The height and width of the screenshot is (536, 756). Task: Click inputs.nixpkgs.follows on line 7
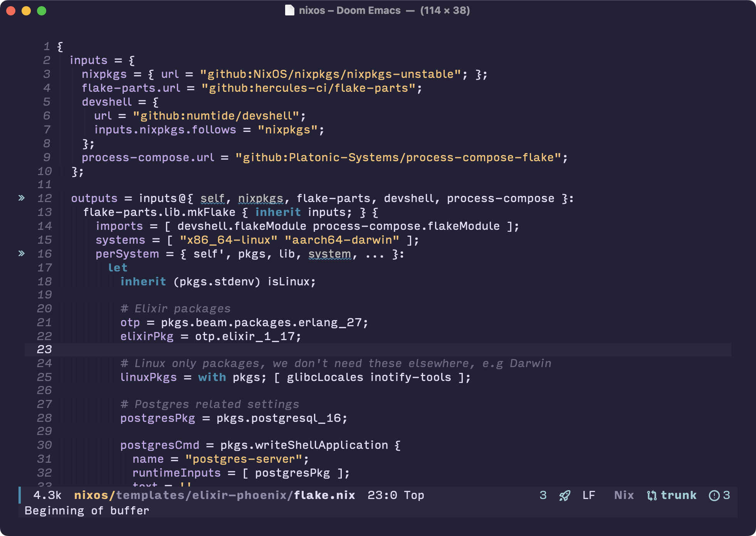tap(165, 130)
